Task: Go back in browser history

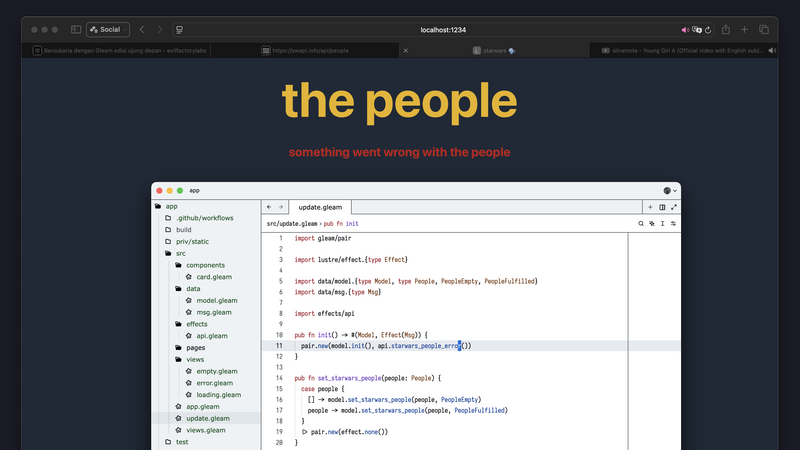Action: pyautogui.click(x=142, y=30)
